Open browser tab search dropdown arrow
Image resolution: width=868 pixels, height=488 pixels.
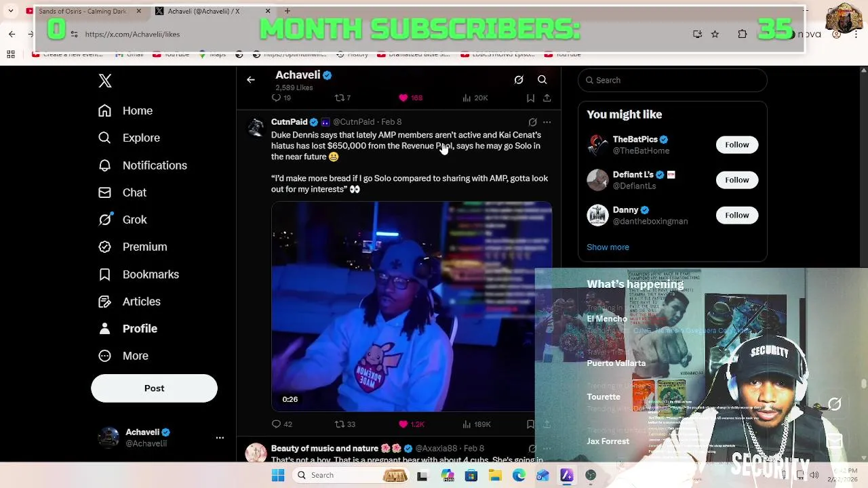point(11,11)
